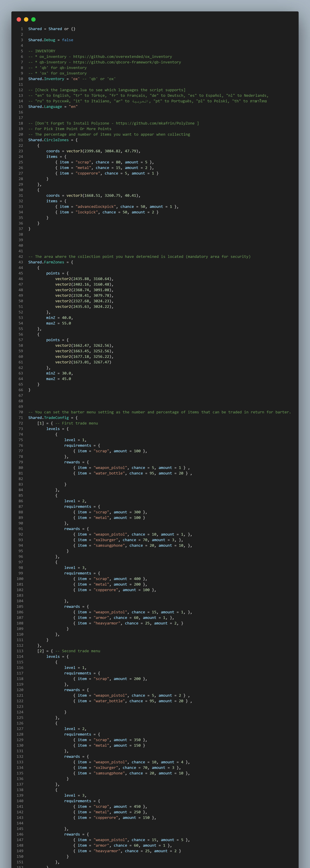Click 'weapon_pistol' reward with 'chance = 5, amount = 2'

[132, 696]
